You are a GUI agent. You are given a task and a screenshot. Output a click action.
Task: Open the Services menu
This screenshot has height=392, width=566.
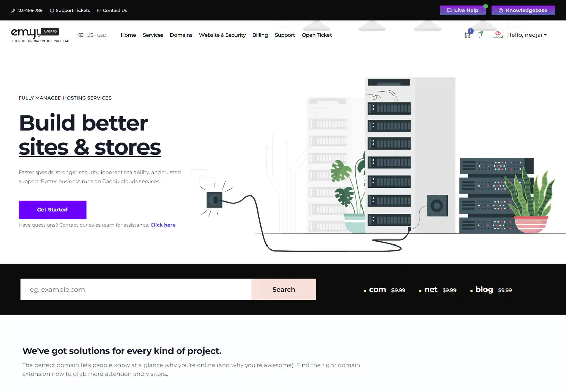(x=153, y=35)
